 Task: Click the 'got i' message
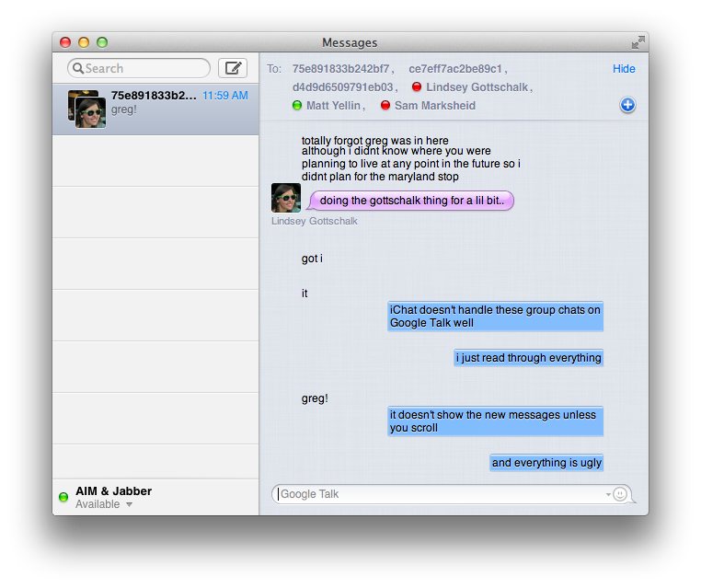point(312,259)
